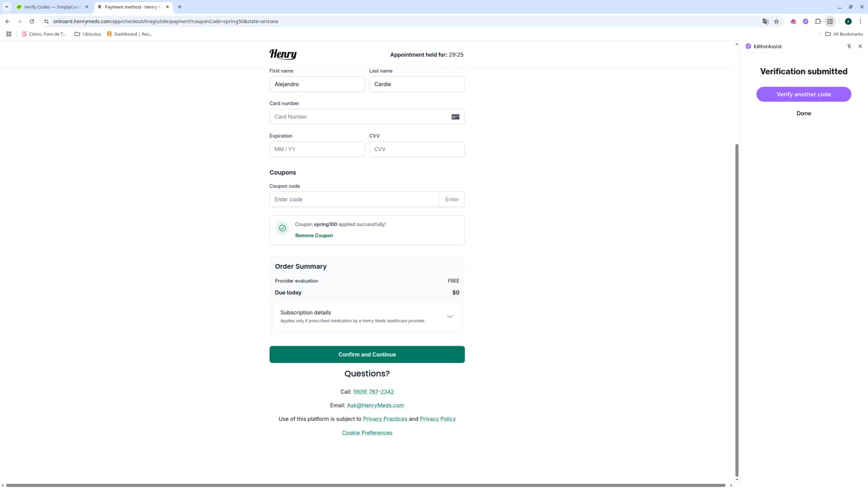The image size is (868, 488).
Task: Click the pink extension icon in toolbar
Action: click(793, 21)
